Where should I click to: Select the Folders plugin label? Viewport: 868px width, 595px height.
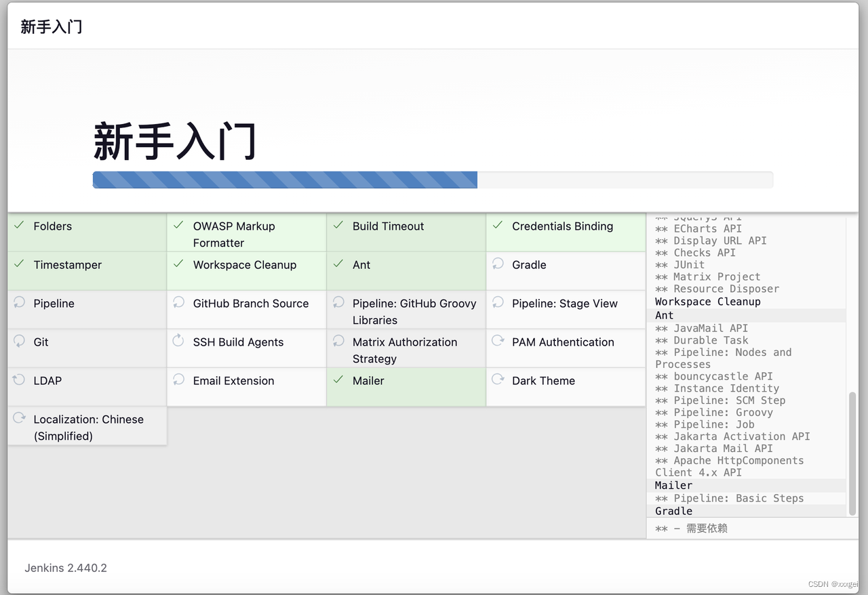tap(53, 226)
